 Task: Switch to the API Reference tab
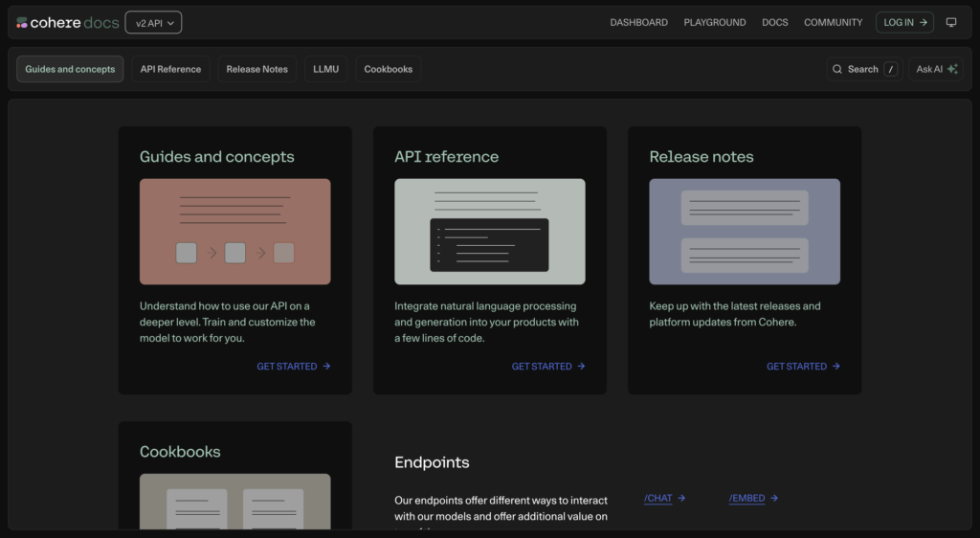[x=170, y=69]
